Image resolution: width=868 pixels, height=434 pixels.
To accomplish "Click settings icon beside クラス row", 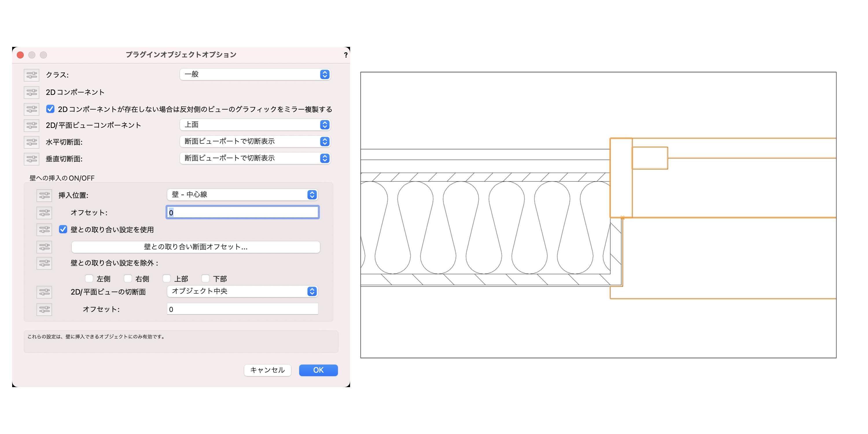I will pos(31,75).
